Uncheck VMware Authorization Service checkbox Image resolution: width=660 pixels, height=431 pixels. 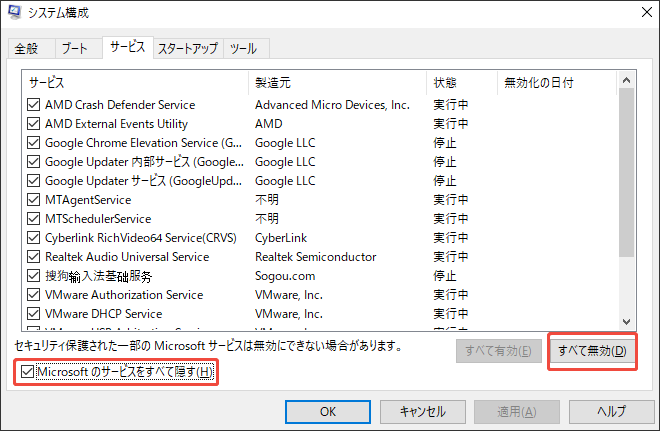click(x=33, y=295)
